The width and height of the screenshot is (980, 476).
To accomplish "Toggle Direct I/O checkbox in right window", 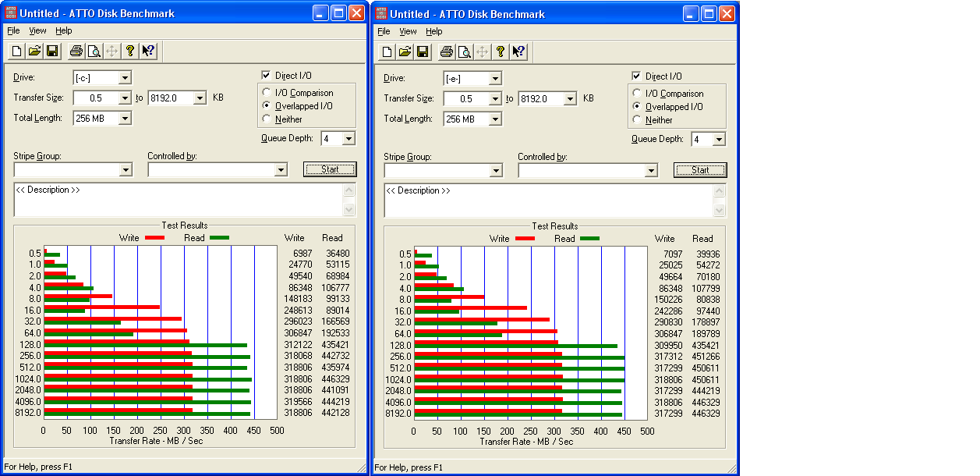I will click(x=636, y=76).
